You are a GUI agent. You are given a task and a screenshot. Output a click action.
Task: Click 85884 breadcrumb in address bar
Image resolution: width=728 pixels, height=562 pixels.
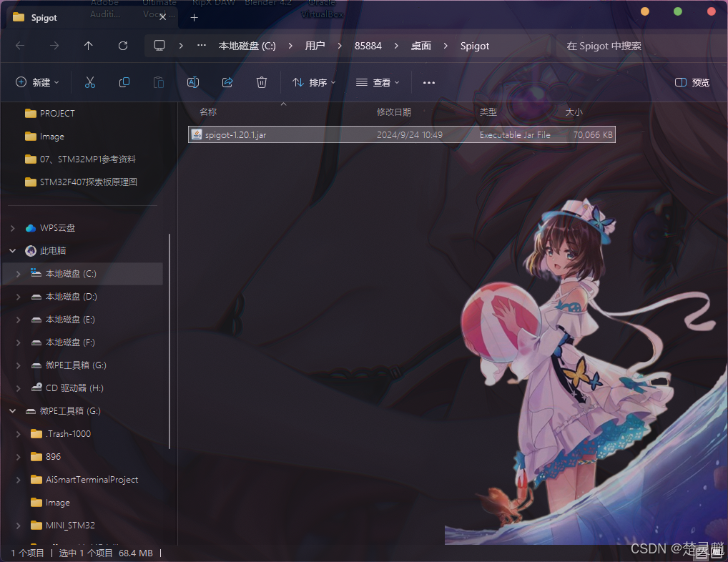(x=368, y=46)
